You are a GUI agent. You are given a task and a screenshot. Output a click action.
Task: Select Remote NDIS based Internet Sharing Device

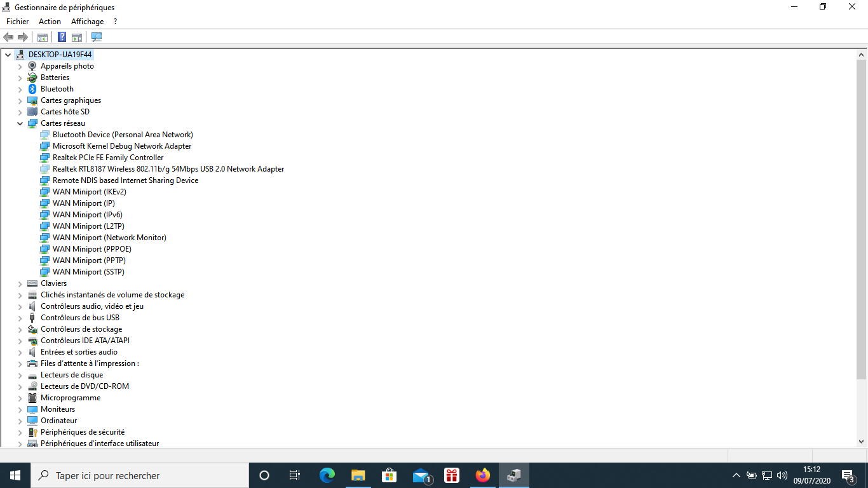click(125, 180)
